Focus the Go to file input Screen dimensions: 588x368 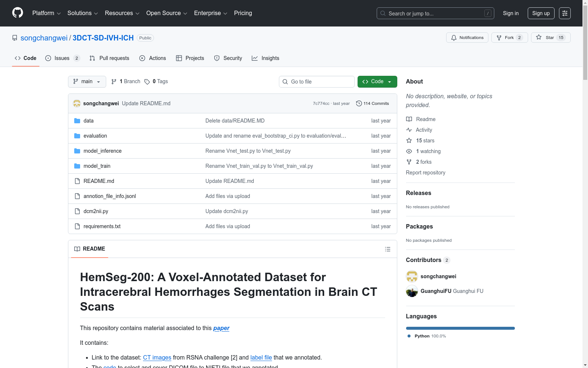point(317,82)
